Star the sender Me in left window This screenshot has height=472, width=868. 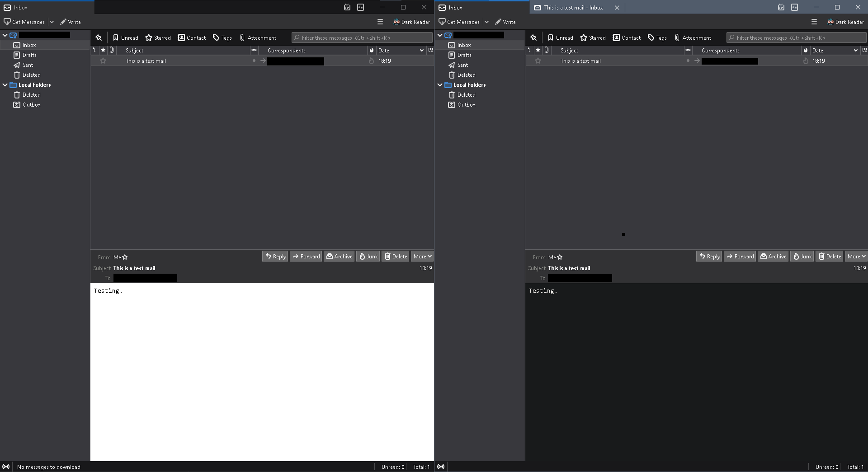(x=125, y=257)
